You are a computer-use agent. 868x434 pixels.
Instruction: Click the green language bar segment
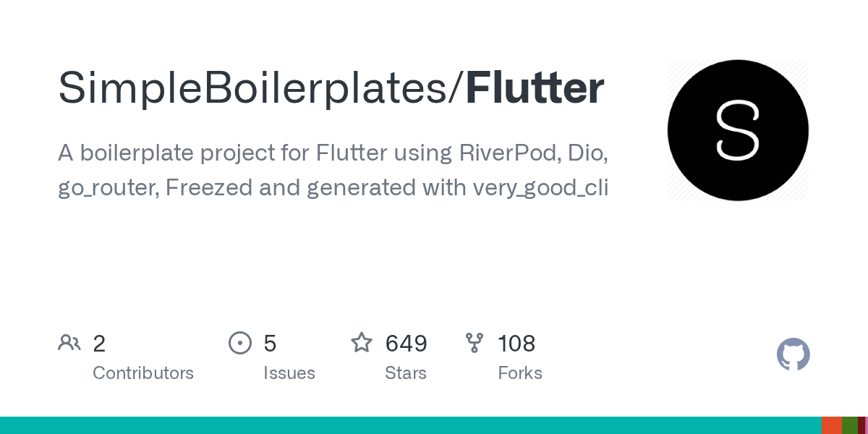pos(850,425)
